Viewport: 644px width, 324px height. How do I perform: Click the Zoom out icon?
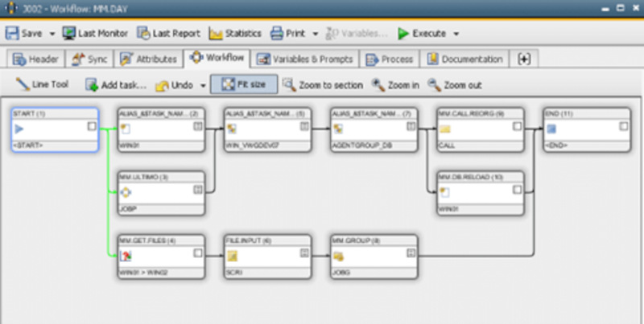point(435,84)
